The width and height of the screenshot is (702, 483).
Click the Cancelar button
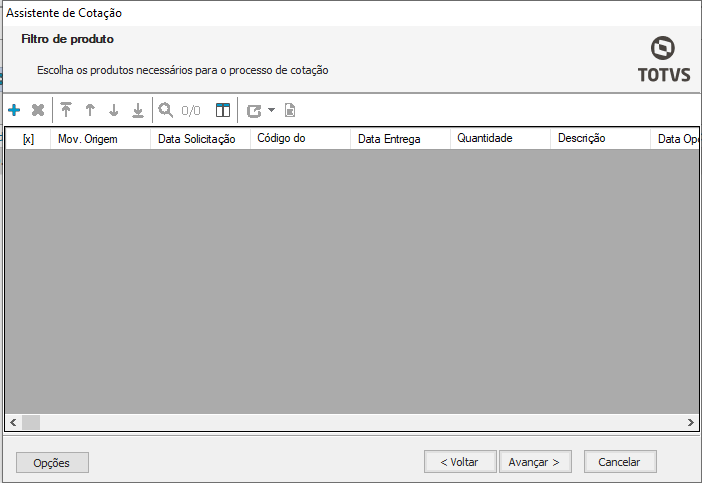[619, 462]
